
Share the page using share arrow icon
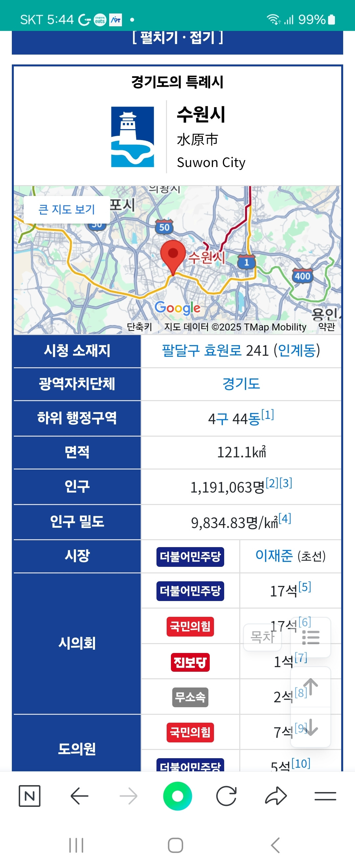pyautogui.click(x=276, y=796)
